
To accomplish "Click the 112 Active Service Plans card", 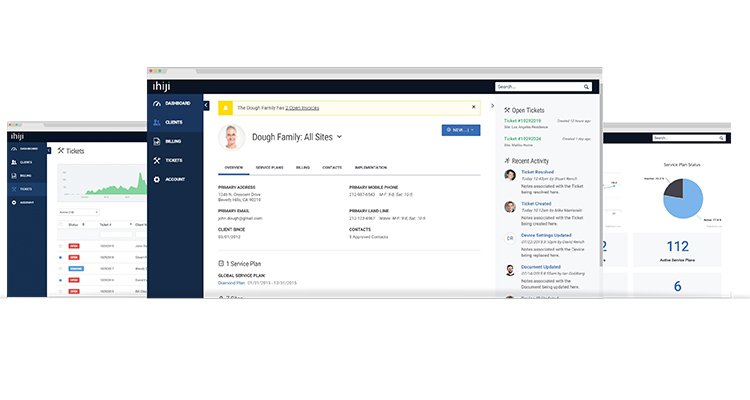I will (x=677, y=250).
